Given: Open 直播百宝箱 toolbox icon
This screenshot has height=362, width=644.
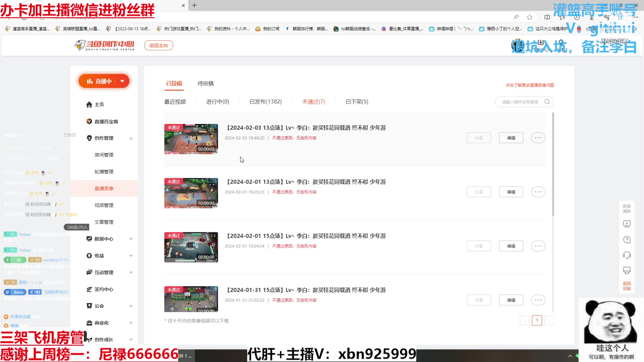Looking at the screenshot, I should (89, 121).
